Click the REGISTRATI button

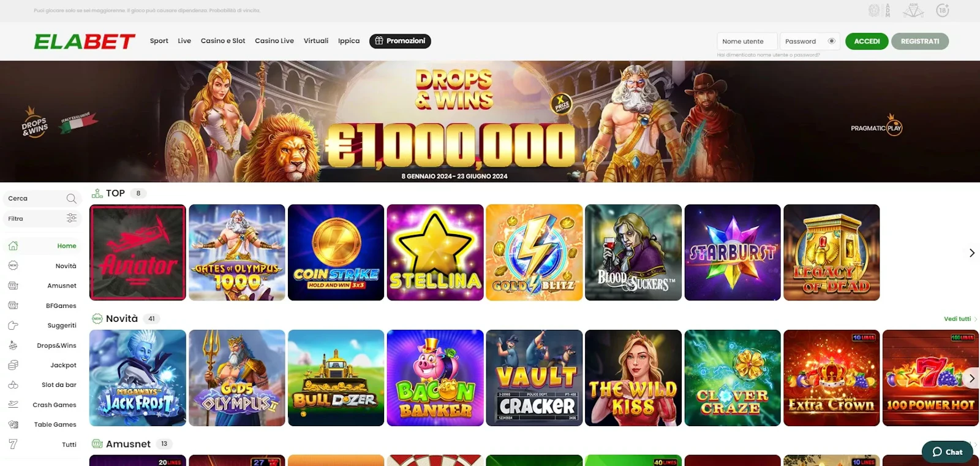pyautogui.click(x=920, y=41)
